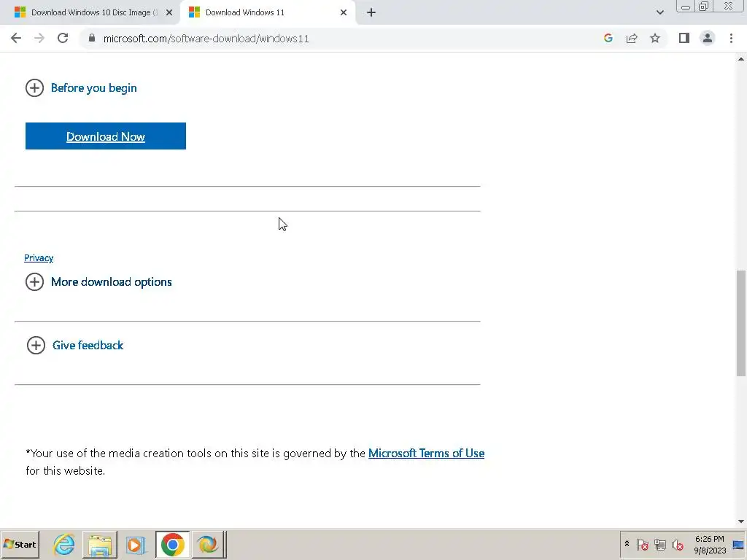Viewport: 747px width, 560px height.
Task: Click the scrollbar up arrow
Action: (741, 59)
